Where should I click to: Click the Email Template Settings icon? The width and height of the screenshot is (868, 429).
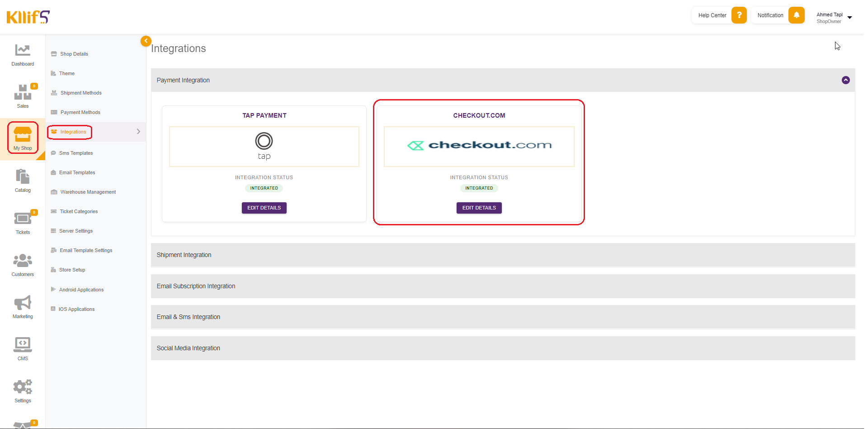click(54, 250)
